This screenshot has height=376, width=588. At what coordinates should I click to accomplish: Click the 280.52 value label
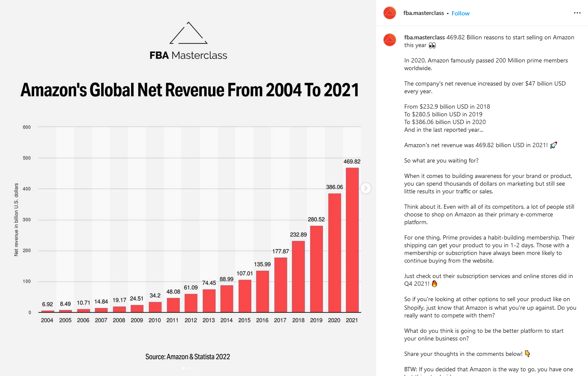pyautogui.click(x=316, y=219)
